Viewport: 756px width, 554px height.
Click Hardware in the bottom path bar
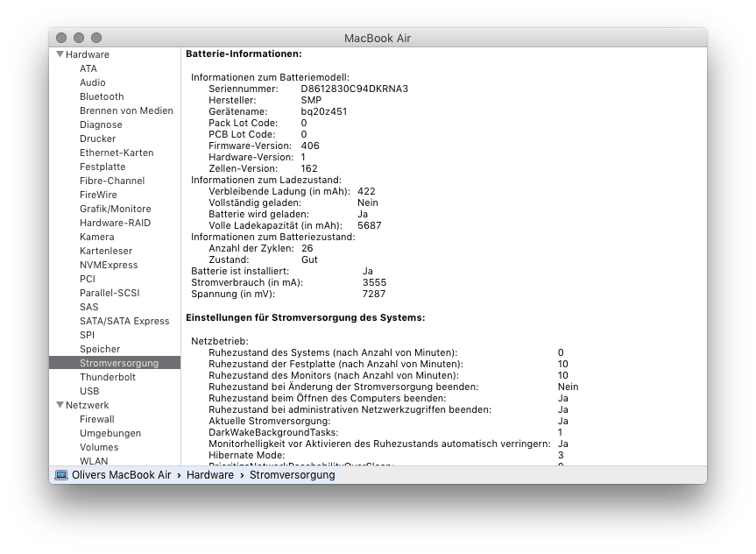[x=210, y=475]
